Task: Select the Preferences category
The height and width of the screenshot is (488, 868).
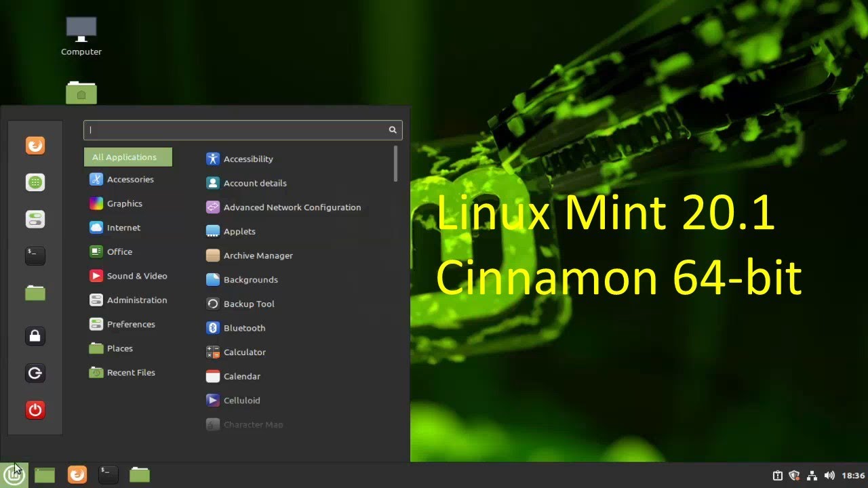Action: [128, 324]
